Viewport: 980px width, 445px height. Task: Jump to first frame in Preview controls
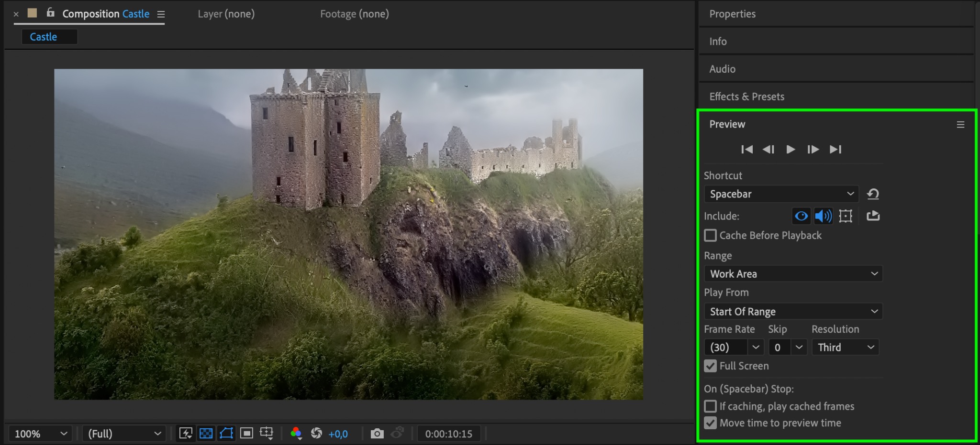coord(746,150)
